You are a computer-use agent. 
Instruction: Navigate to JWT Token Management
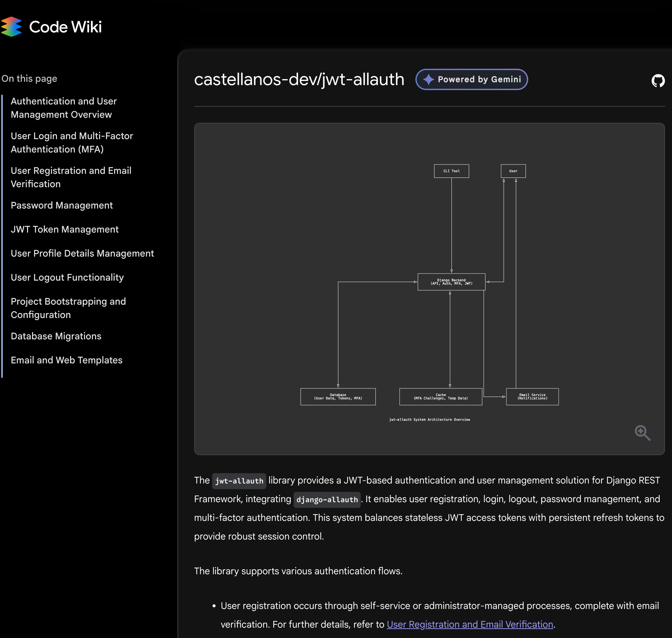point(65,230)
